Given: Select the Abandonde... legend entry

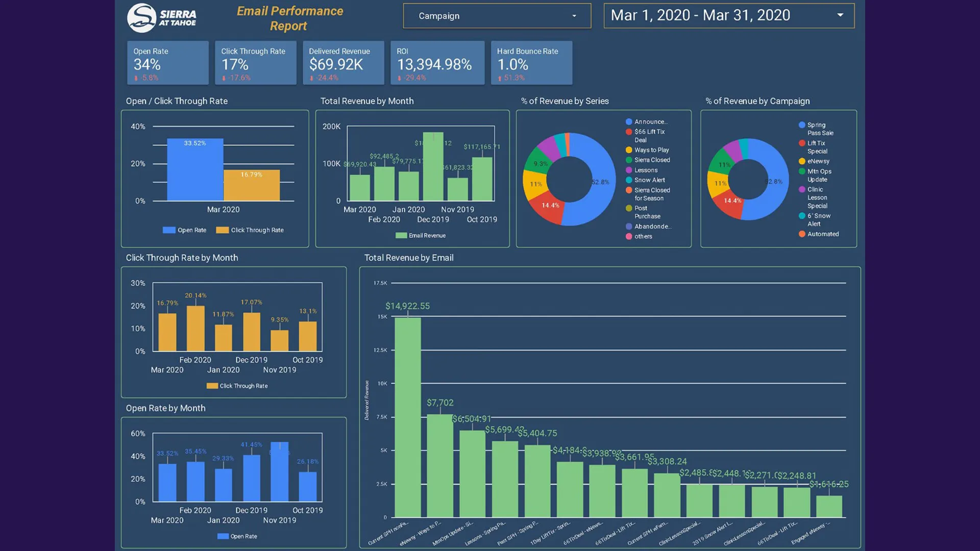Looking at the screenshot, I should pos(649,227).
